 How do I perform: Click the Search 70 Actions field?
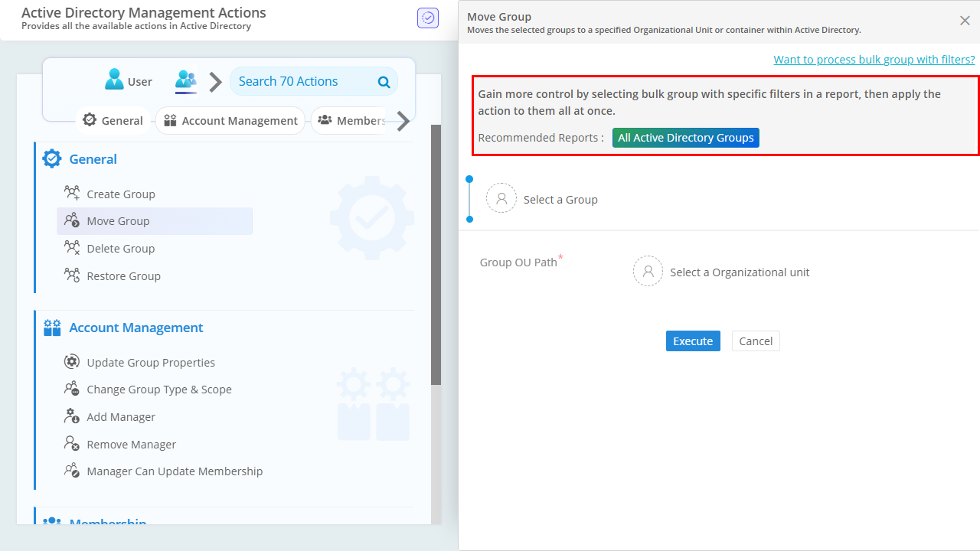[314, 81]
